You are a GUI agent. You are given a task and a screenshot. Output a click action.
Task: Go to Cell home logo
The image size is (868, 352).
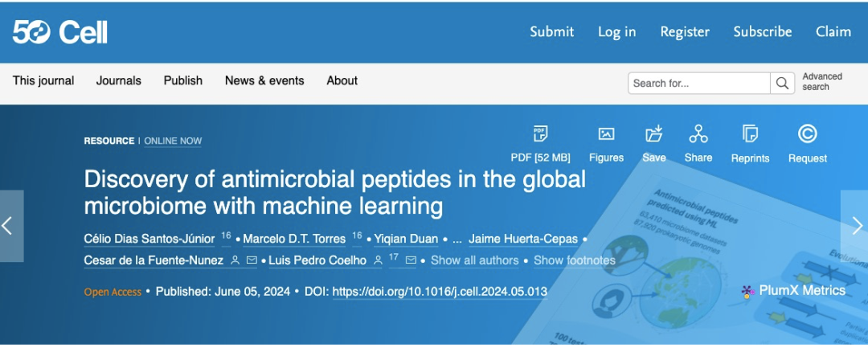60,32
